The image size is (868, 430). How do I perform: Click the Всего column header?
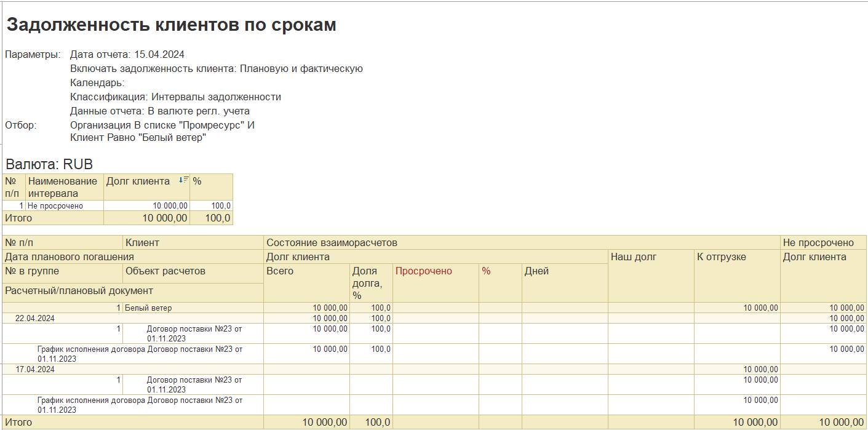click(306, 283)
